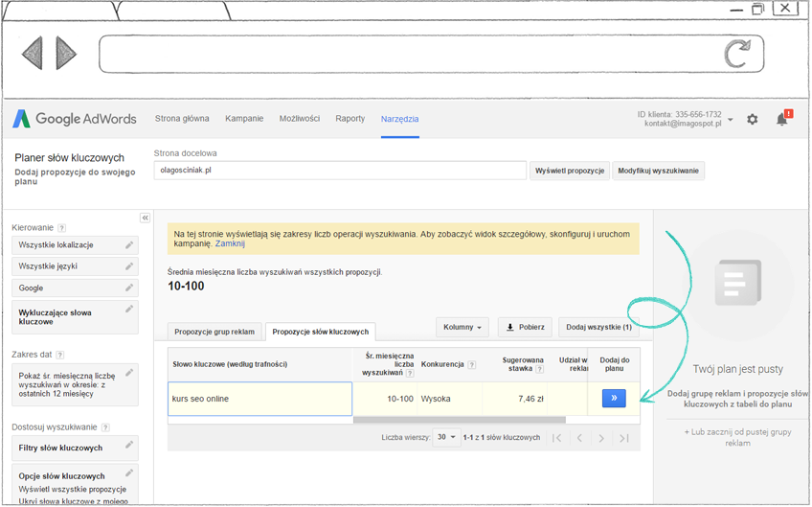
Task: Go to previous results page
Action: 579,438
